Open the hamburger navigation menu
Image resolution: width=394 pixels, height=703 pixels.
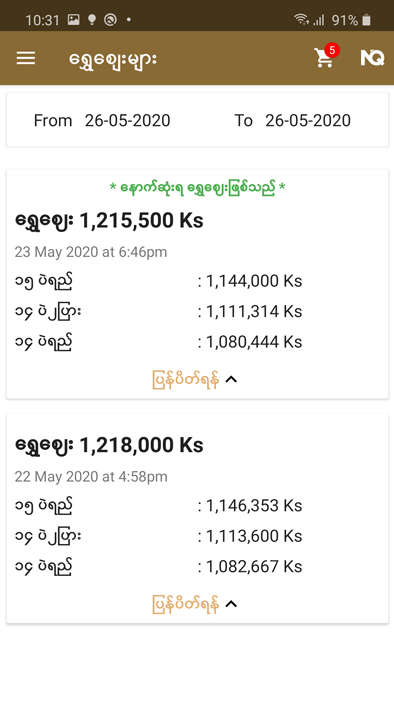coord(26,58)
